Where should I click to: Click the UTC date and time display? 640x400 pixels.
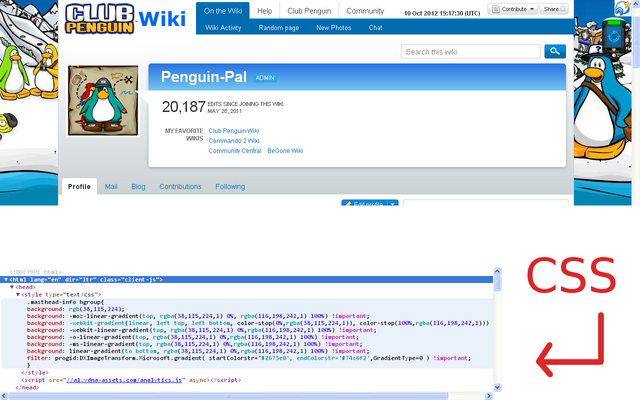(x=442, y=13)
